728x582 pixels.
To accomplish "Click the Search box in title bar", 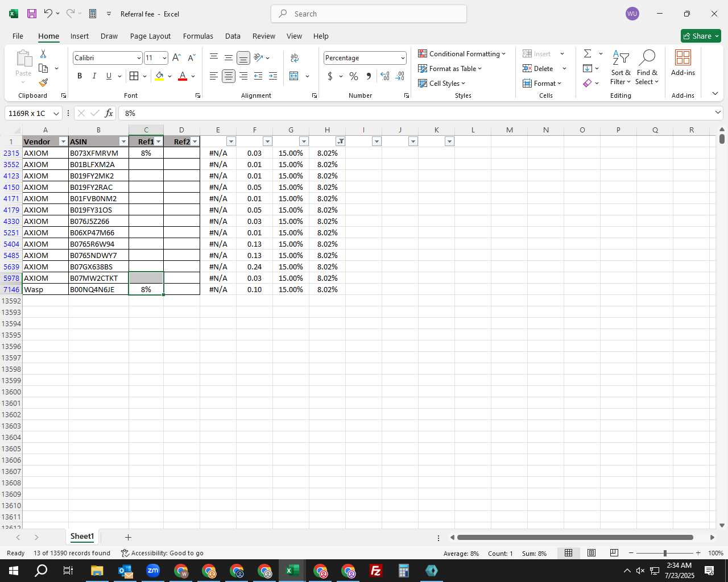I will click(x=369, y=14).
